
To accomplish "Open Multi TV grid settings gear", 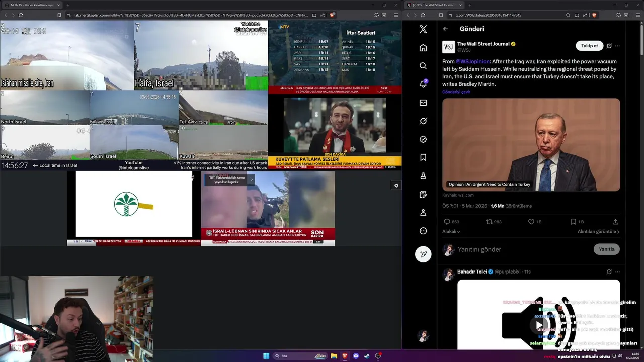I will click(x=396, y=186).
